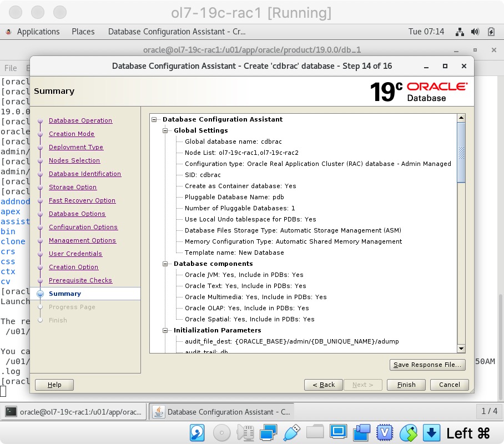Select Database Files Storage Type row
The image size is (504, 444).
coord(293,230)
